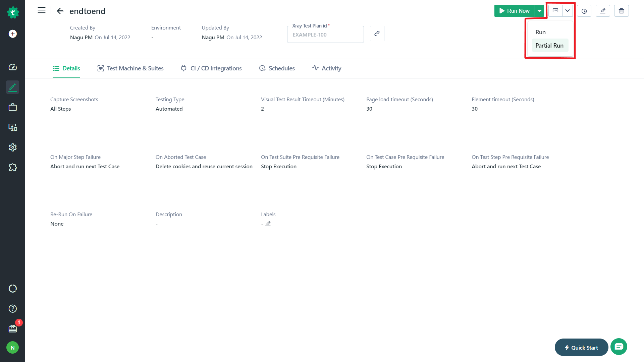
Task: Open the schedule clock icon button
Action: pos(584,11)
